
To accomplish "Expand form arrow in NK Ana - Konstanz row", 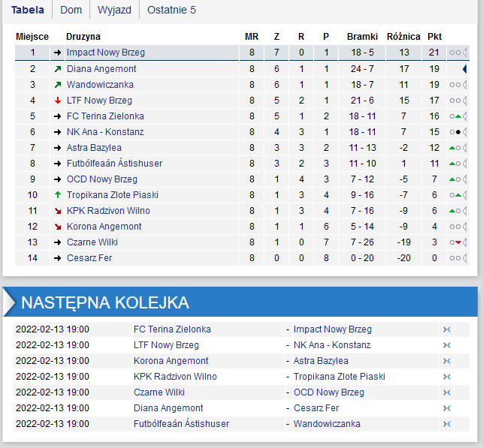I will tap(464, 132).
